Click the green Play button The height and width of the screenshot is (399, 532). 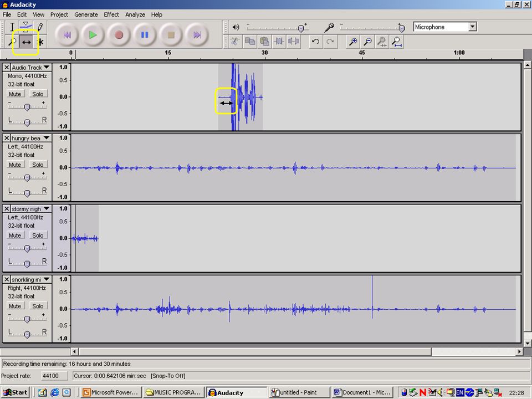(x=93, y=34)
